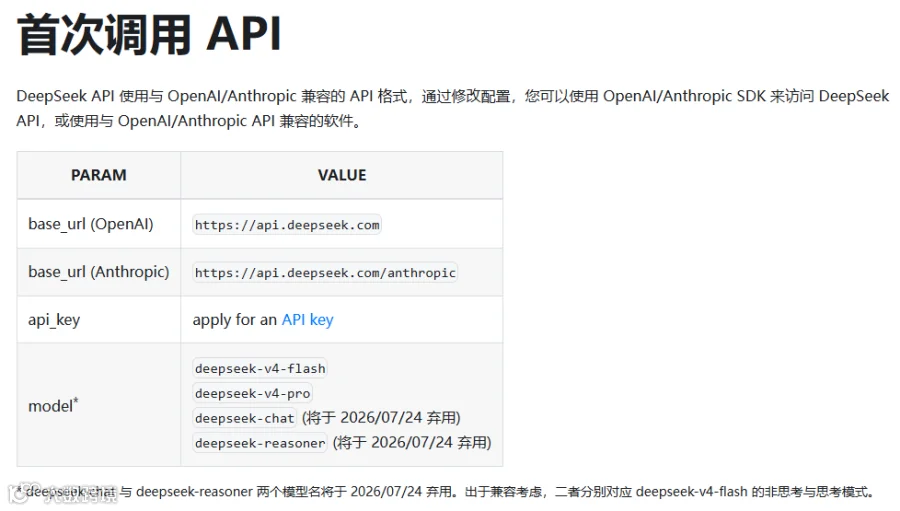Viewport: 900px width, 511px height.
Task: Click the model* parameter cell
Action: click(99, 405)
